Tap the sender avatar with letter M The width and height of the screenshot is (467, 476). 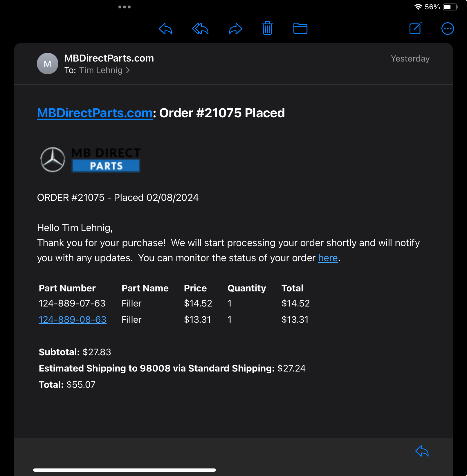tap(48, 64)
